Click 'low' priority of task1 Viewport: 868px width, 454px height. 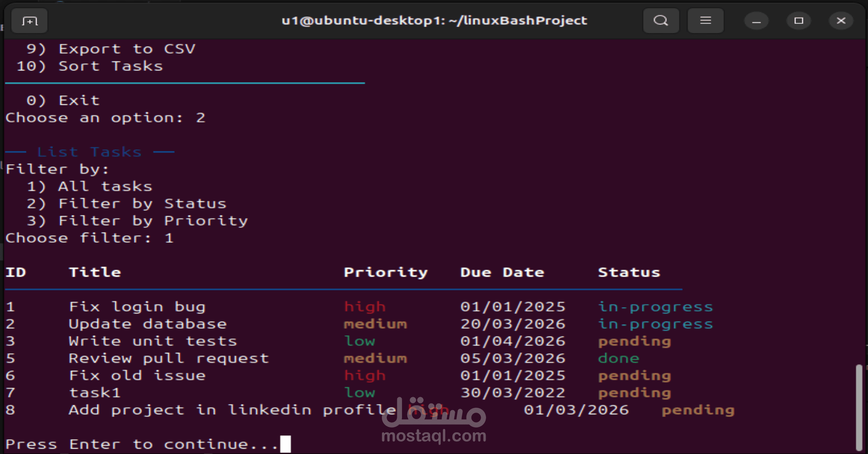point(360,393)
